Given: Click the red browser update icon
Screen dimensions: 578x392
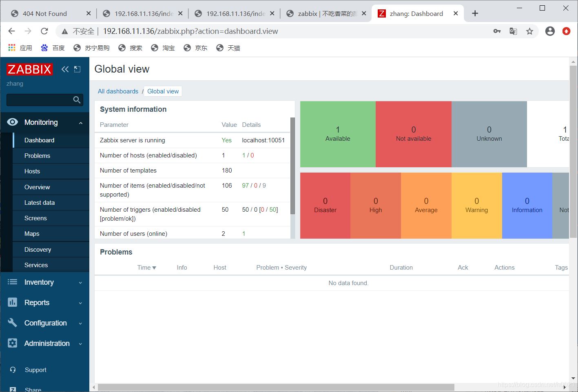Looking at the screenshot, I should (x=566, y=31).
